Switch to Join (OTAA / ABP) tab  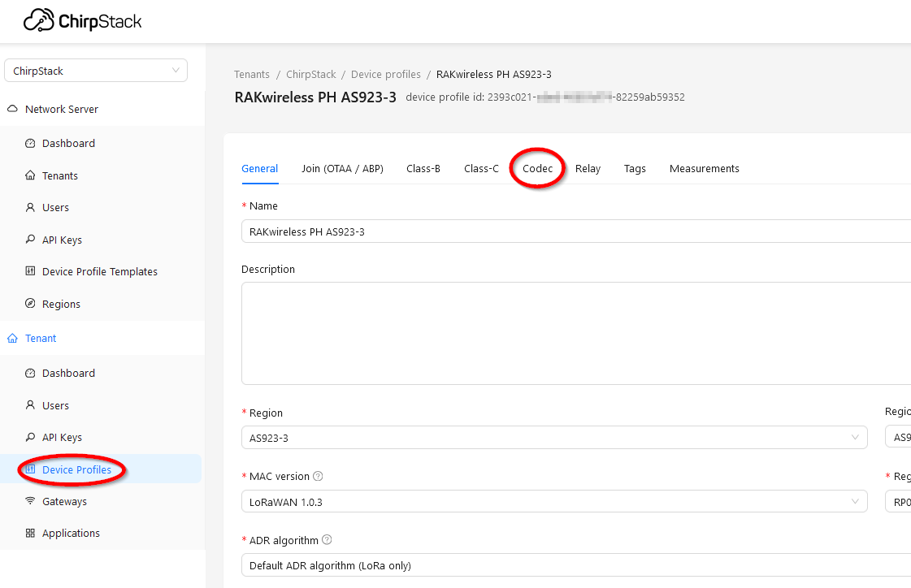342,169
